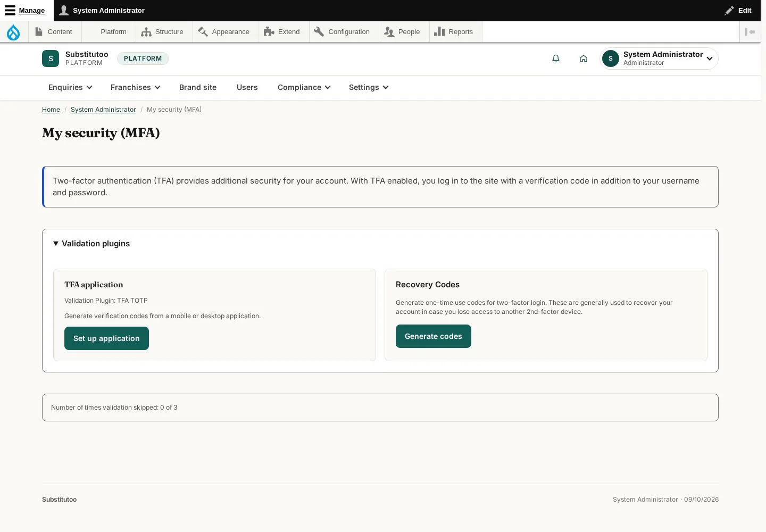Open the notifications bell icon

(556, 59)
